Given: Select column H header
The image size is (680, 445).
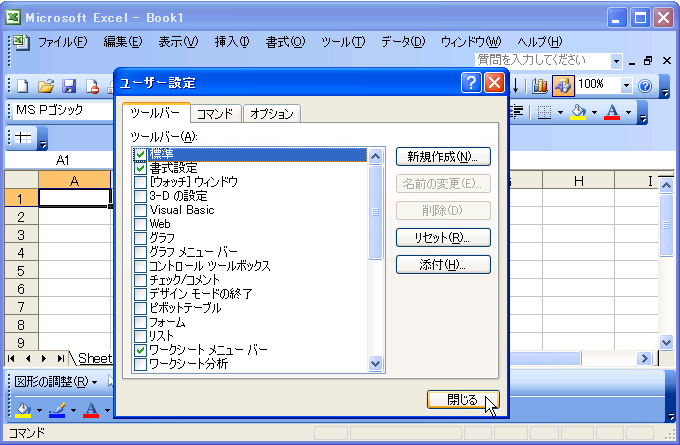Looking at the screenshot, I should pos(578,180).
